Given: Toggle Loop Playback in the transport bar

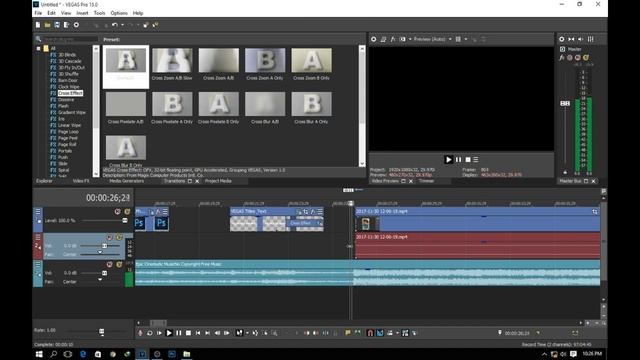Looking at the screenshot, I should tap(149, 333).
